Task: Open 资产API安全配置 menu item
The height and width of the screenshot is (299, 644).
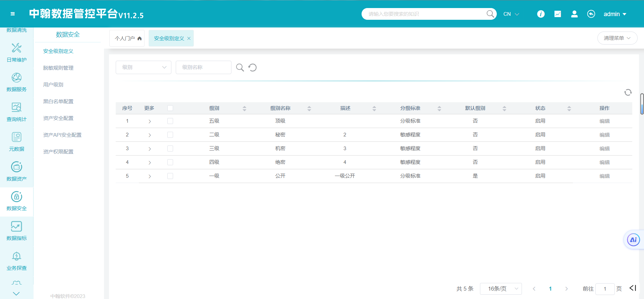Action: (62, 135)
